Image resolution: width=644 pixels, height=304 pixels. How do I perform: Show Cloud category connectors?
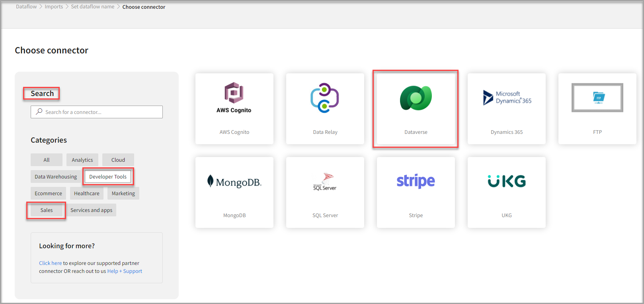pyautogui.click(x=118, y=160)
